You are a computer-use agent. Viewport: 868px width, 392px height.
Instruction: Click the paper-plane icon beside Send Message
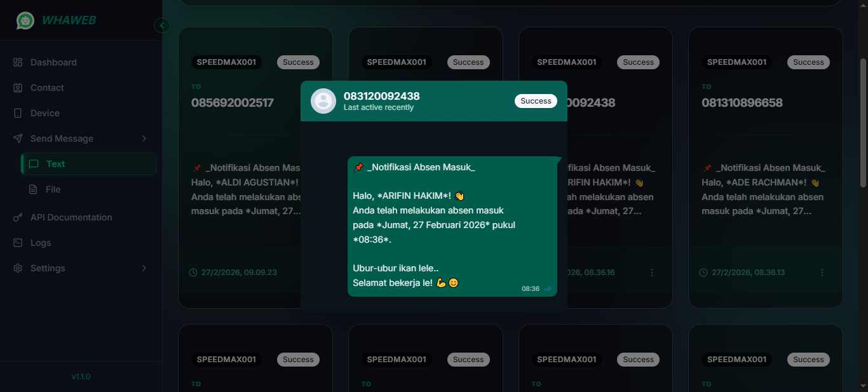(18, 139)
